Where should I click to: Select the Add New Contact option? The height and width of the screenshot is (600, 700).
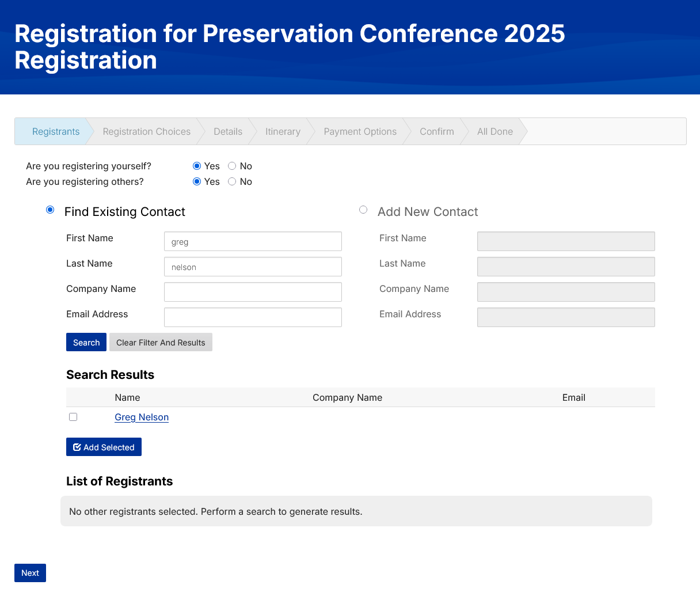click(x=363, y=210)
